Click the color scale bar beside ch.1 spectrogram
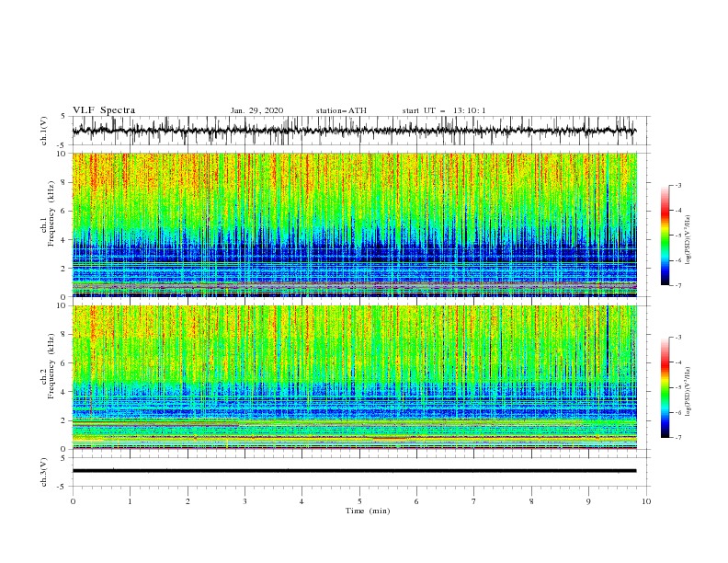Image resolution: width=728 pixels, height=563 pixels. pyautogui.click(x=665, y=236)
